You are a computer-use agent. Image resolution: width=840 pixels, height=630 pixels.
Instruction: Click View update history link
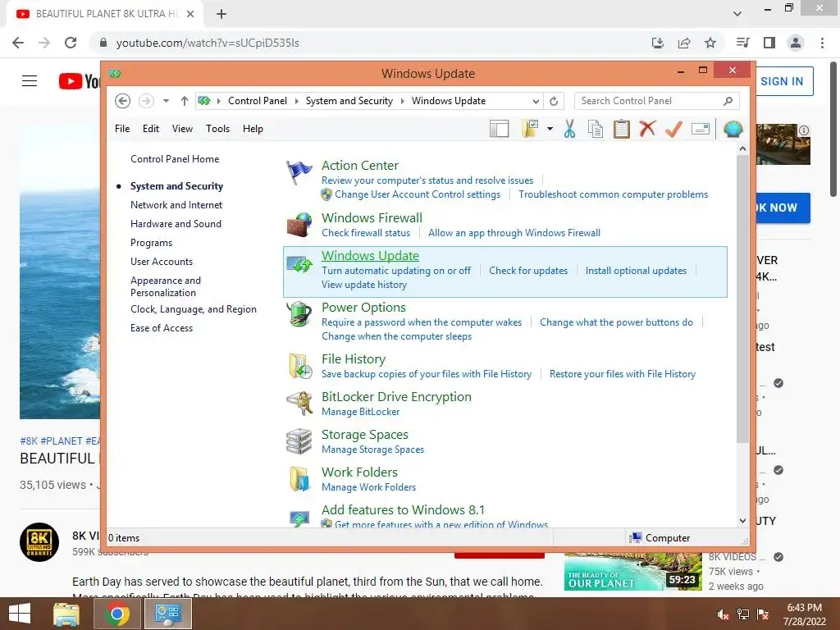[x=364, y=285]
